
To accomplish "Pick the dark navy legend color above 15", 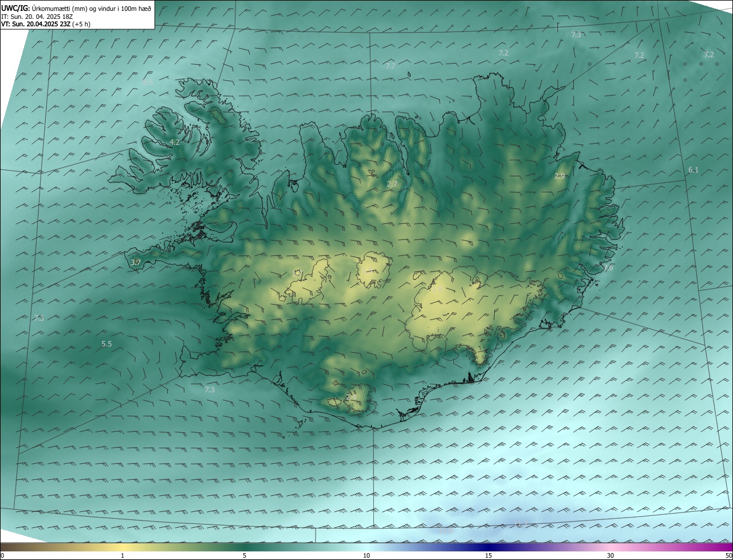I will (488, 547).
